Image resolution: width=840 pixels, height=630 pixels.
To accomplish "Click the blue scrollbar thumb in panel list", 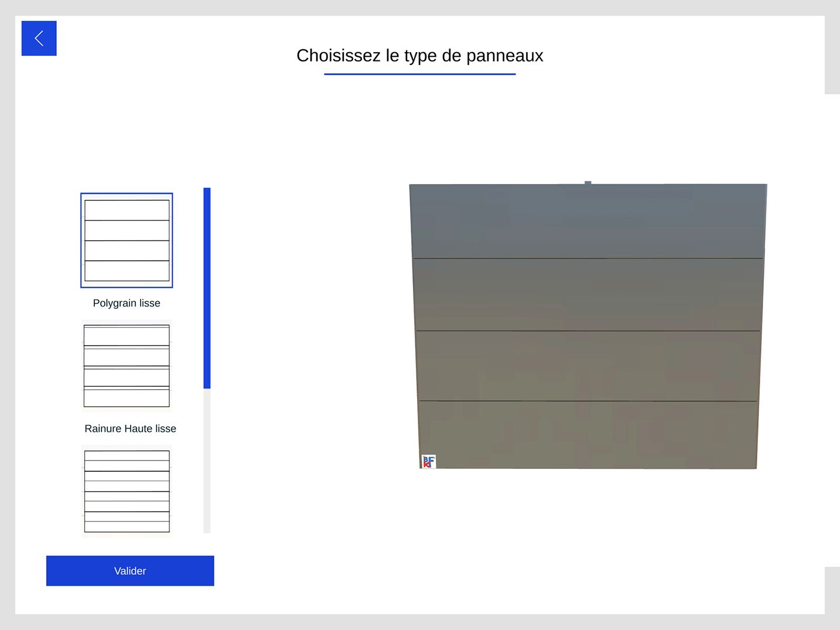I will point(207,288).
